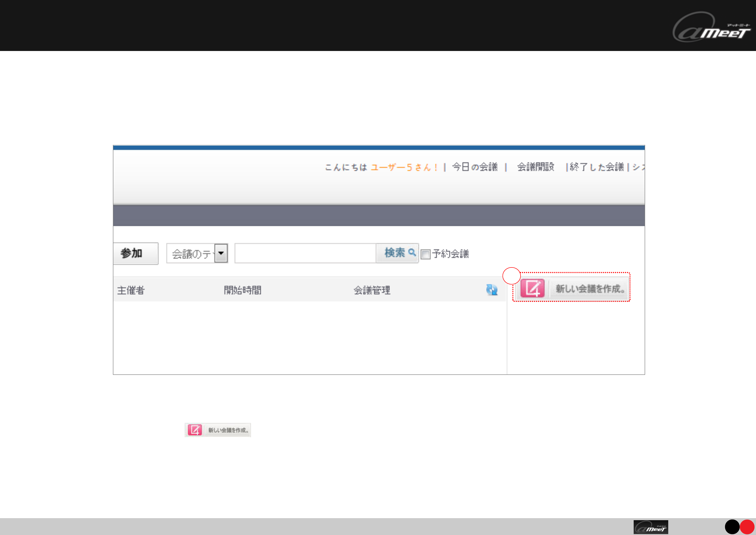
Task: Click the pink new meeting pencil icon
Action: click(x=532, y=289)
